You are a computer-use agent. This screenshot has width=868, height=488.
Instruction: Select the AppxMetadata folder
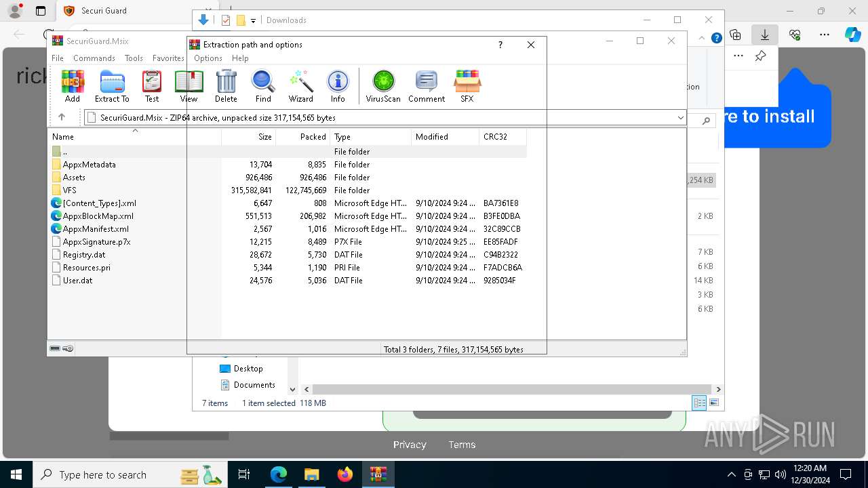(288, 165)
